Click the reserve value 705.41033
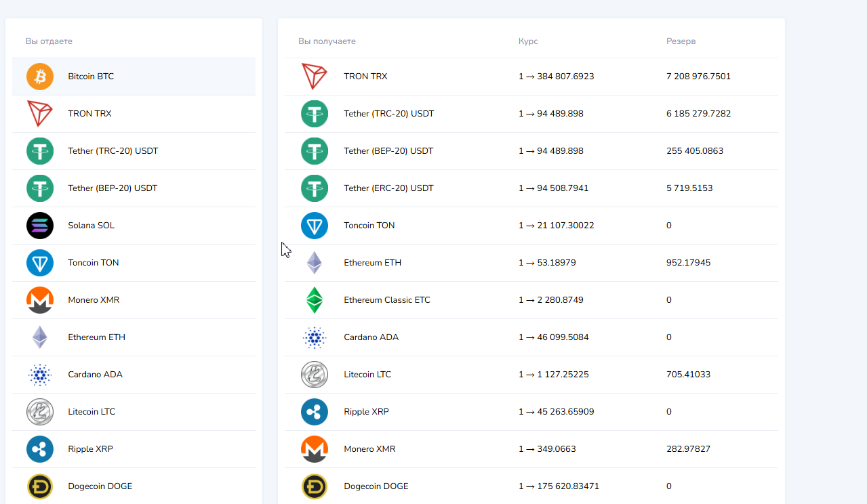867x504 pixels. tap(689, 375)
